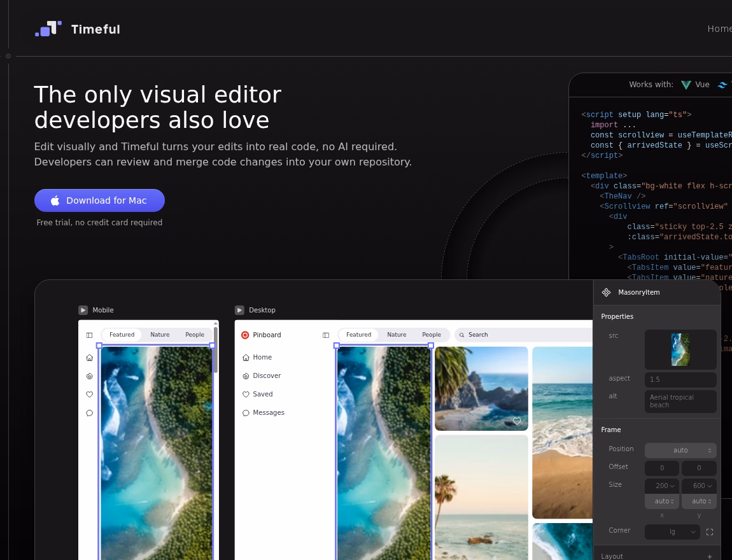Click the src image thumbnail
732x560 pixels.
coord(680,349)
